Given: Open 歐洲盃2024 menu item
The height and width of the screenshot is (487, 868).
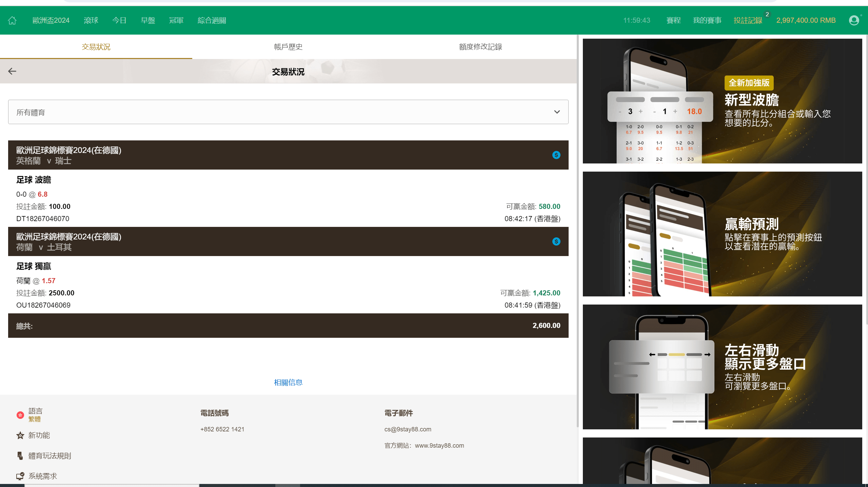Looking at the screenshot, I should point(51,20).
